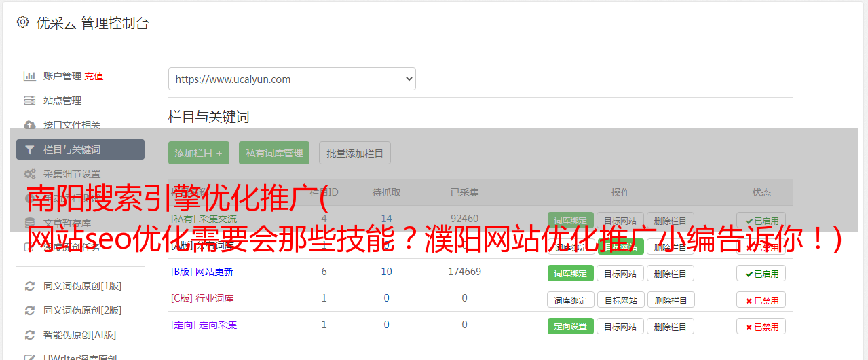This screenshot has width=868, height=360.
Task: Toggle the 已禁用 status of 定向采集
Action: 761,326
